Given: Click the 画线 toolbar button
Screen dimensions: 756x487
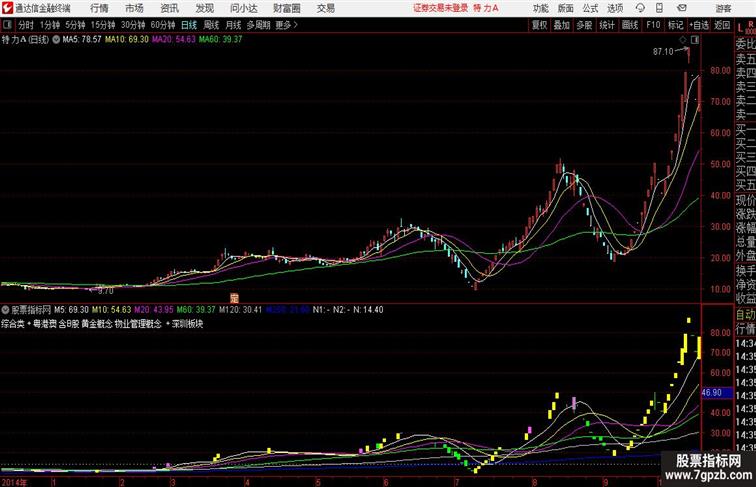Looking at the screenshot, I should point(630,25).
